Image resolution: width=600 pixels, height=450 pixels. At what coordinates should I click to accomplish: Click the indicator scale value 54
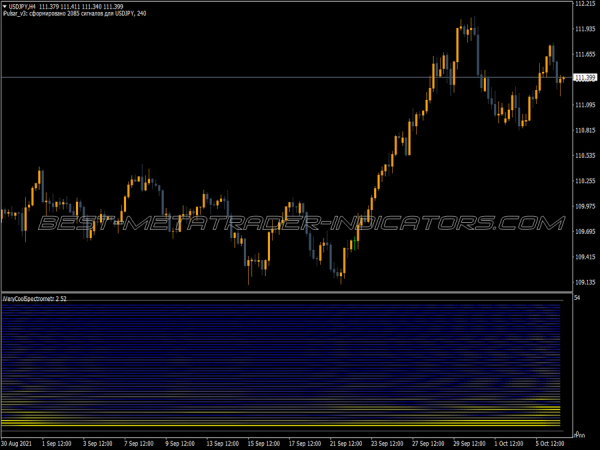pyautogui.click(x=577, y=298)
